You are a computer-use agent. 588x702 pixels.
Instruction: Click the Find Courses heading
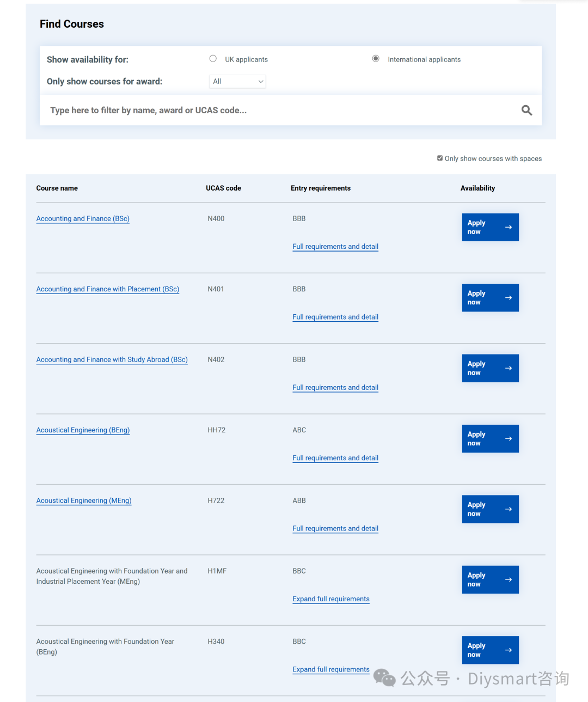pyautogui.click(x=72, y=24)
